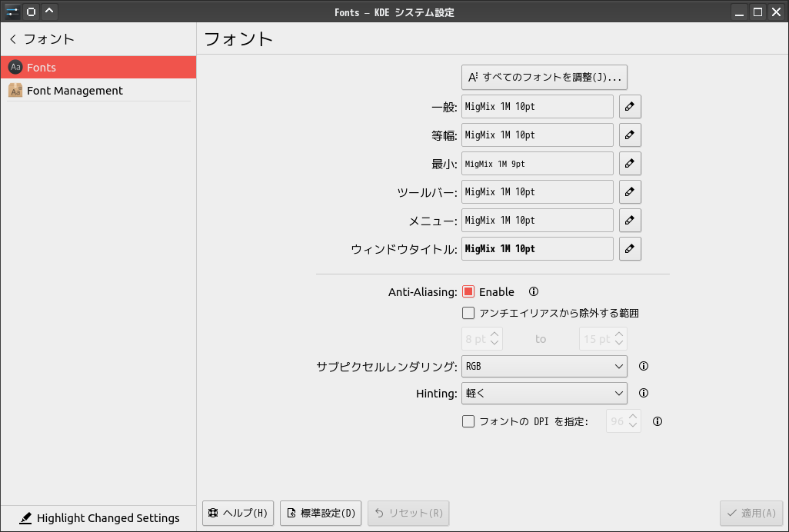Open the window menu icon in title bar
789x532 pixels.
click(12, 12)
